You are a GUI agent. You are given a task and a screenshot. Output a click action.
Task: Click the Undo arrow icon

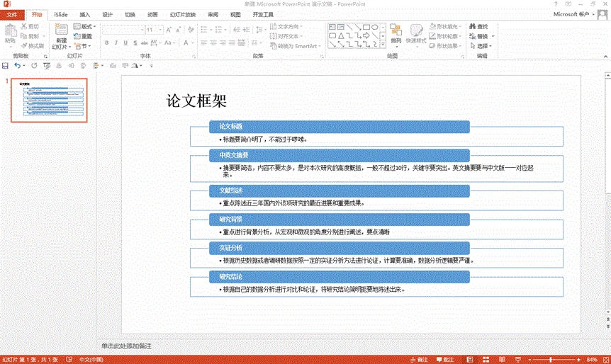coord(18,65)
